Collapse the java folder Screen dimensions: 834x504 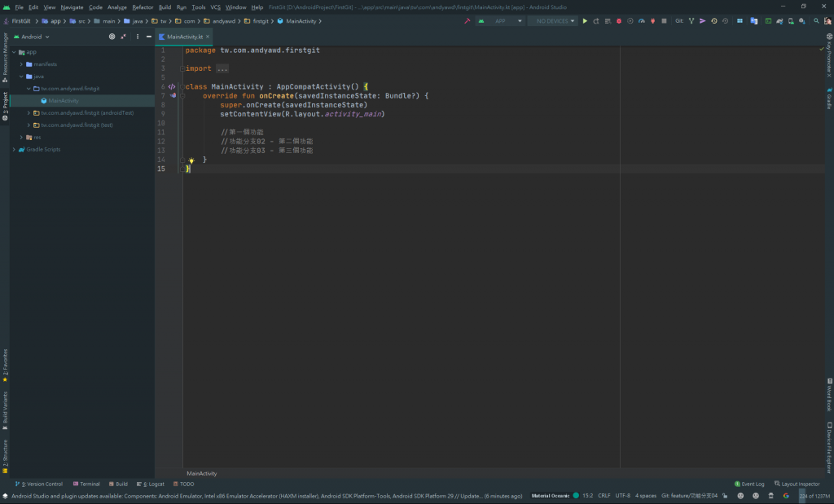pos(21,77)
